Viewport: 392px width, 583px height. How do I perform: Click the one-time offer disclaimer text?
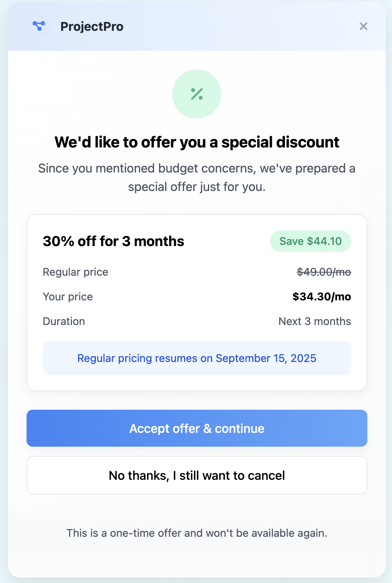click(x=197, y=533)
